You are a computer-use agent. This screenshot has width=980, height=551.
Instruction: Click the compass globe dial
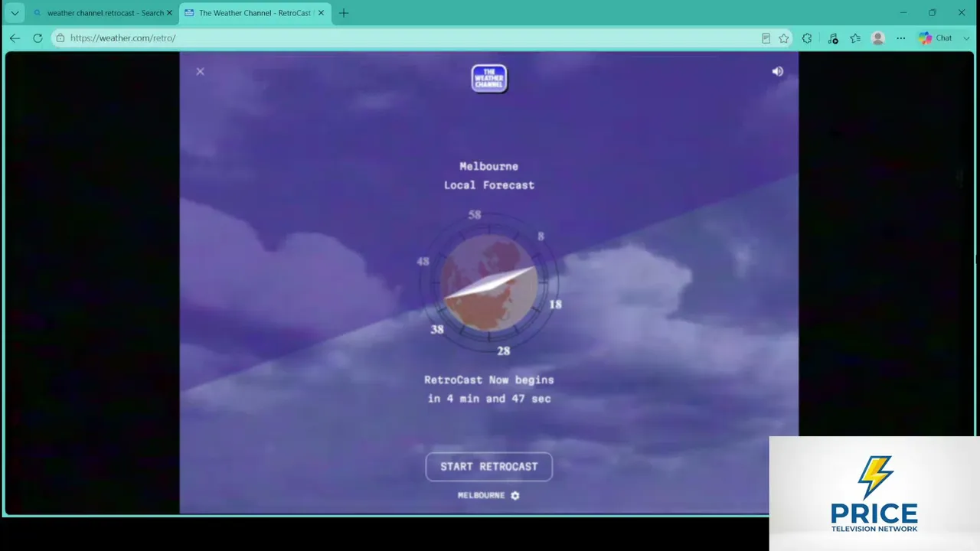[x=489, y=284]
